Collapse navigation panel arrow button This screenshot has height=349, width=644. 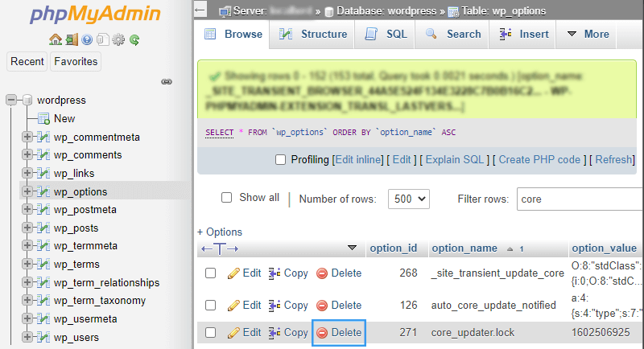pos(200,10)
